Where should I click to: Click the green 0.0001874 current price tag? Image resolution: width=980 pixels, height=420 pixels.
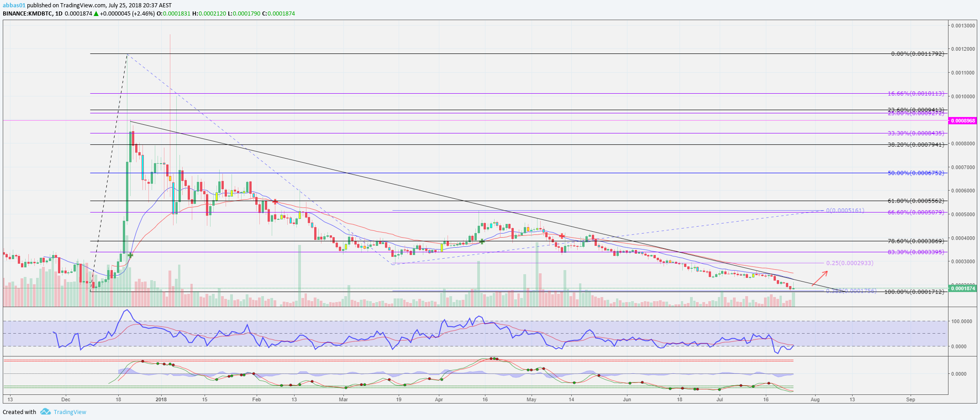pos(963,288)
